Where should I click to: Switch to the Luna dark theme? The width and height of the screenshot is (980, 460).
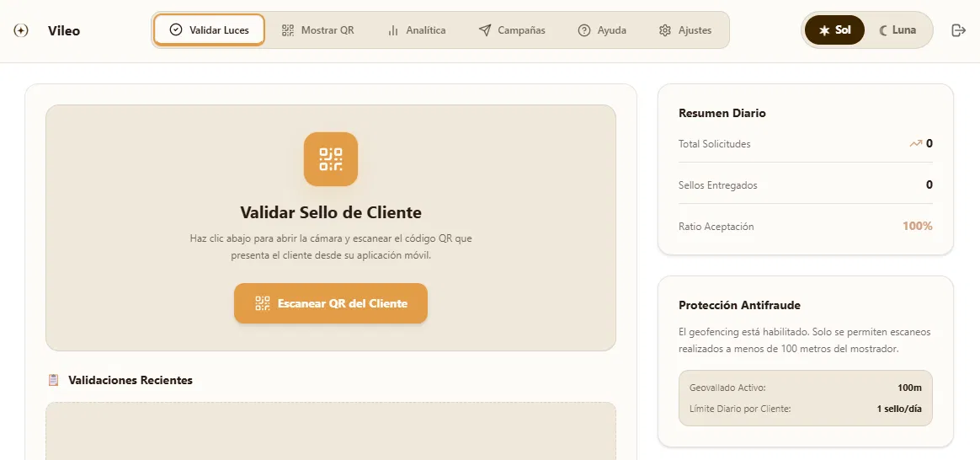(897, 30)
